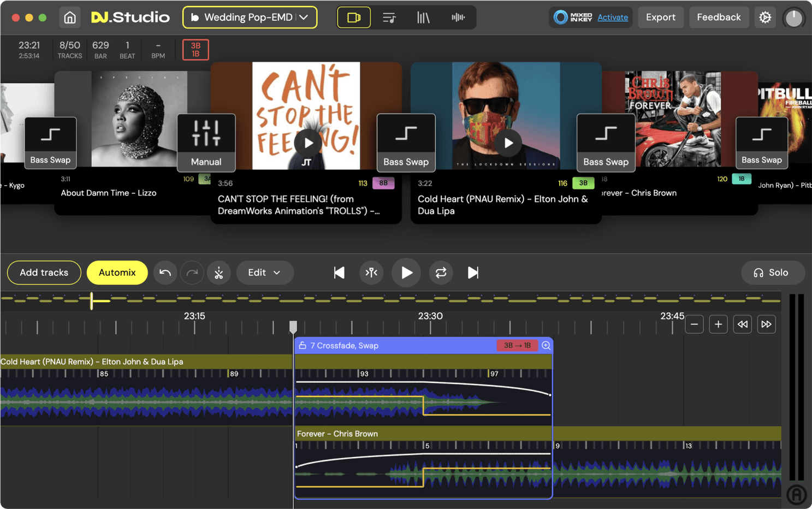
Task: Click the split/cut scissors tool icon
Action: pos(218,273)
